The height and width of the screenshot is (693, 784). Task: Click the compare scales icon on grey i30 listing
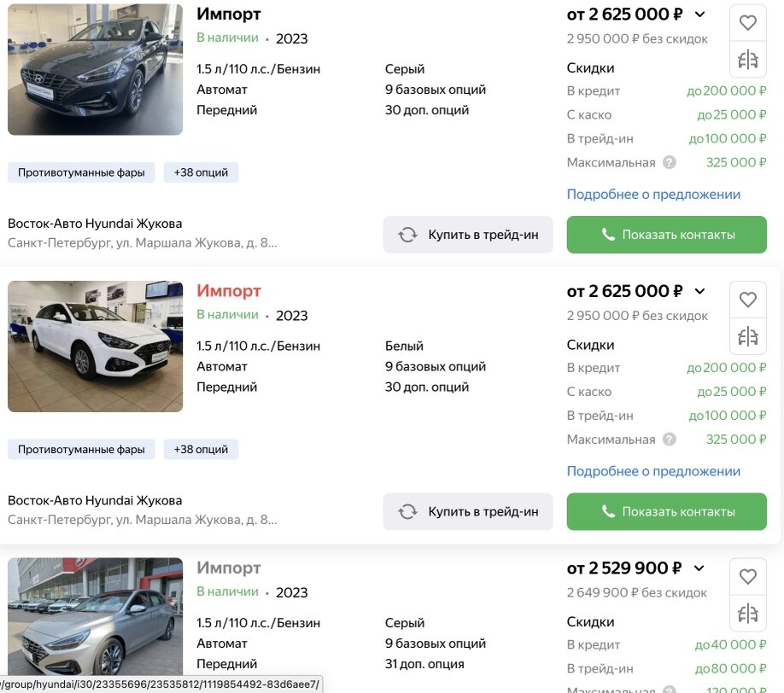click(748, 59)
